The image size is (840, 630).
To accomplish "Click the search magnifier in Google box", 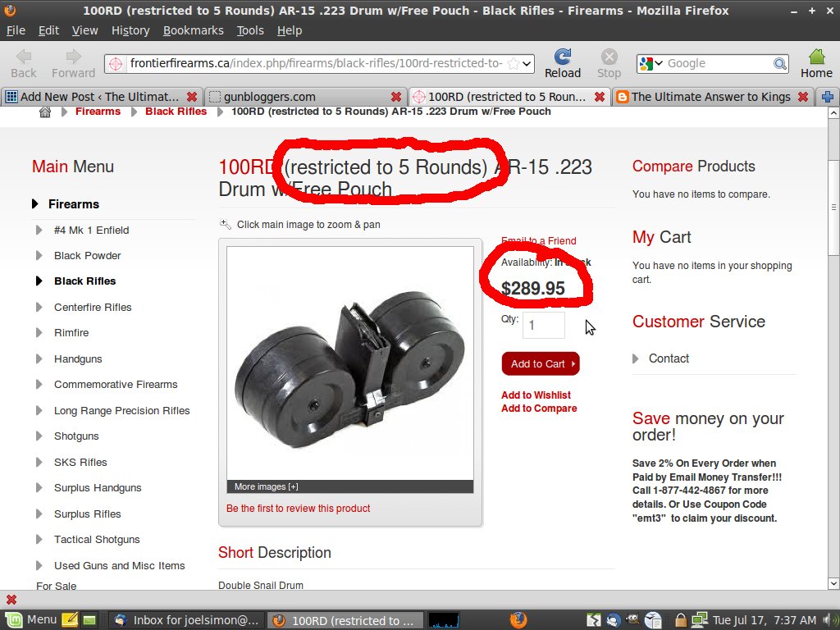I will 780,64.
